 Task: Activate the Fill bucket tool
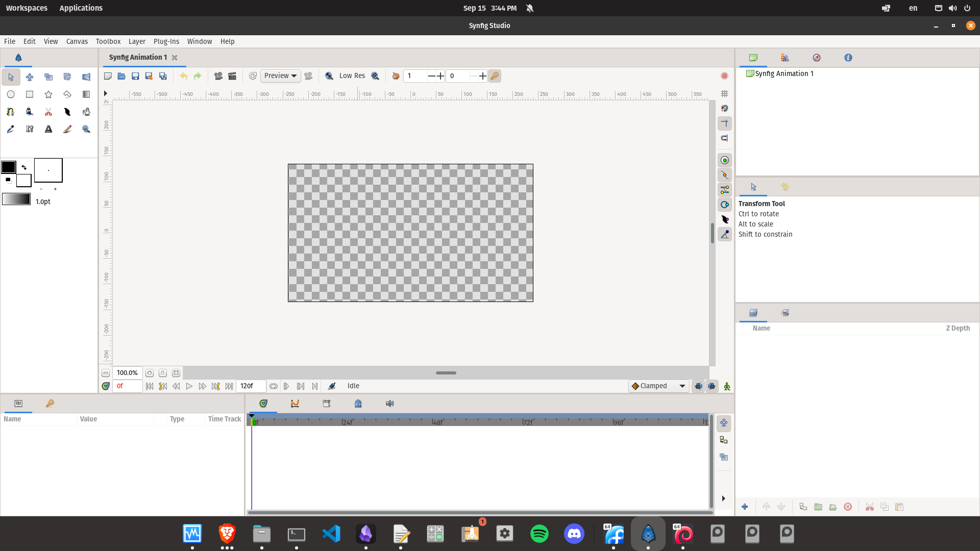pyautogui.click(x=29, y=112)
